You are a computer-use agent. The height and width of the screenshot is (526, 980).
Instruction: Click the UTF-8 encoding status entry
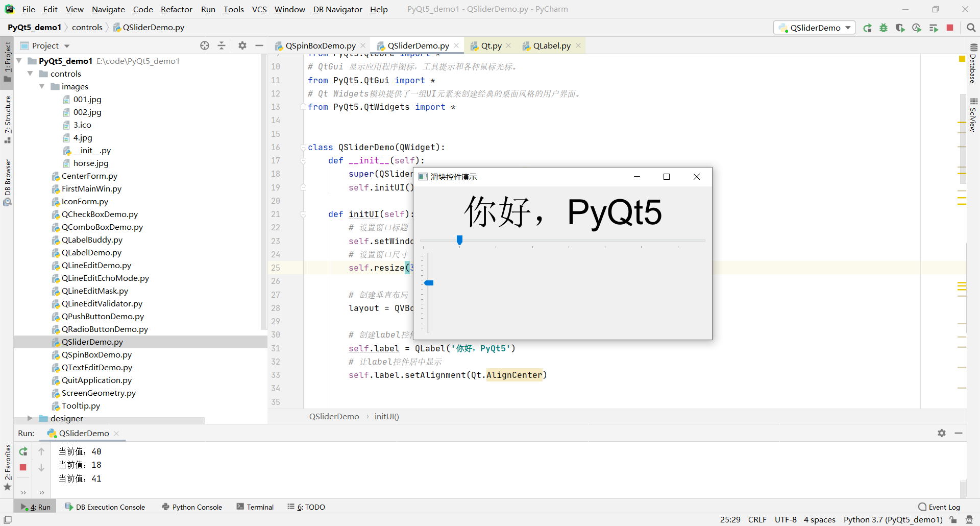786,519
